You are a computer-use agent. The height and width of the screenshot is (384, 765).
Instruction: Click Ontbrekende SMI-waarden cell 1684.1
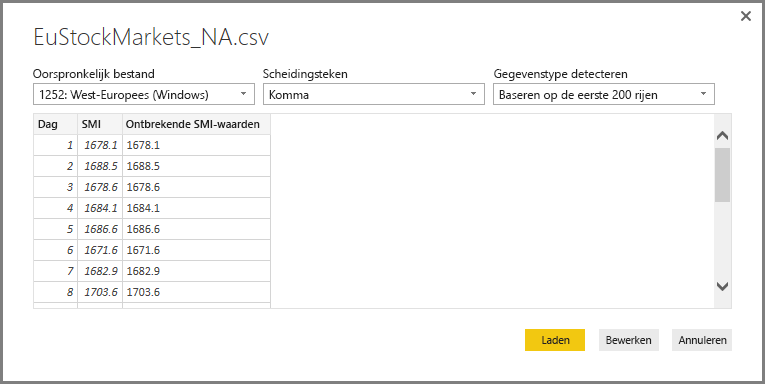click(x=196, y=208)
